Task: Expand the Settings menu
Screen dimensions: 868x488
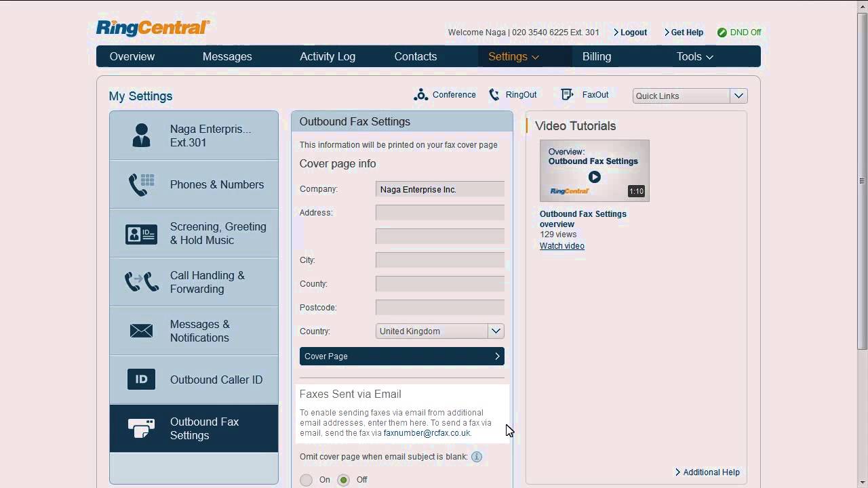Action: (513, 57)
